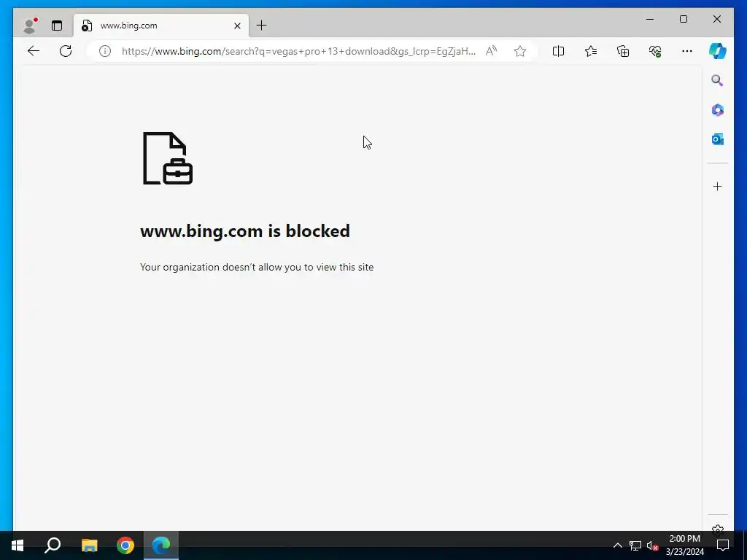The image size is (747, 560).
Task: Open the tab actions menu icon
Action: click(x=57, y=26)
